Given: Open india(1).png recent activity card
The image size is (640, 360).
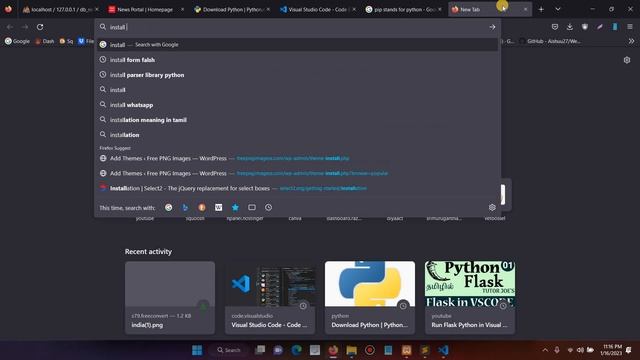Looking at the screenshot, I should [x=170, y=298].
